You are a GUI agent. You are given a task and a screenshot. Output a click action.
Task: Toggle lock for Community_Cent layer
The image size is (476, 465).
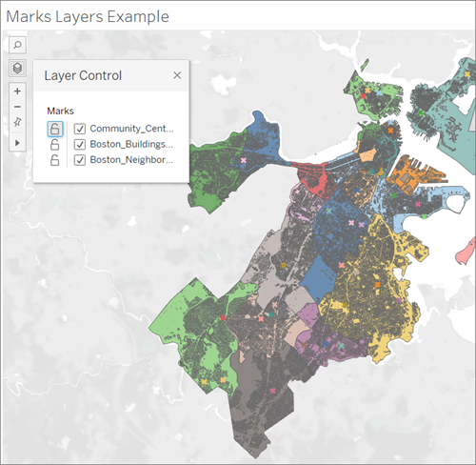click(x=55, y=129)
